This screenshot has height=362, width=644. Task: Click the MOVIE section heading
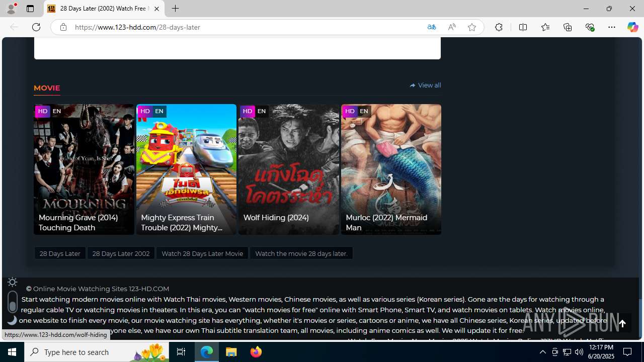coord(47,88)
